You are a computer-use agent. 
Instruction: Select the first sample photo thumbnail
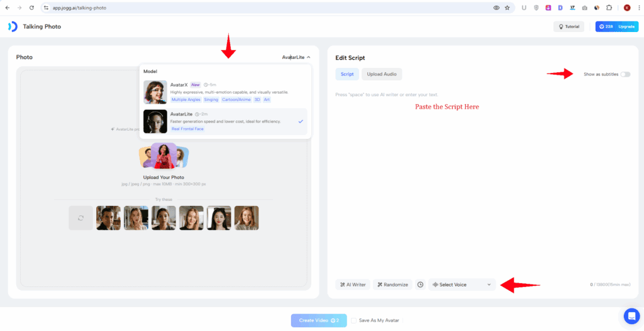[108, 218]
